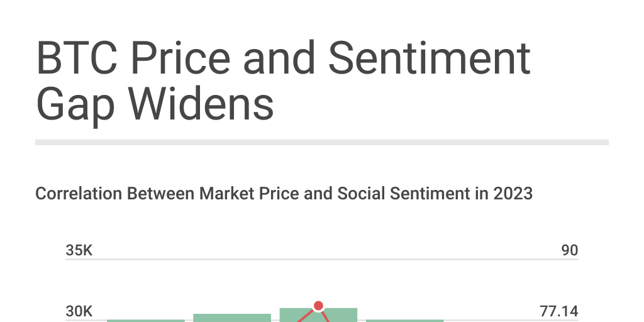Click the gray divider below title

point(322,142)
